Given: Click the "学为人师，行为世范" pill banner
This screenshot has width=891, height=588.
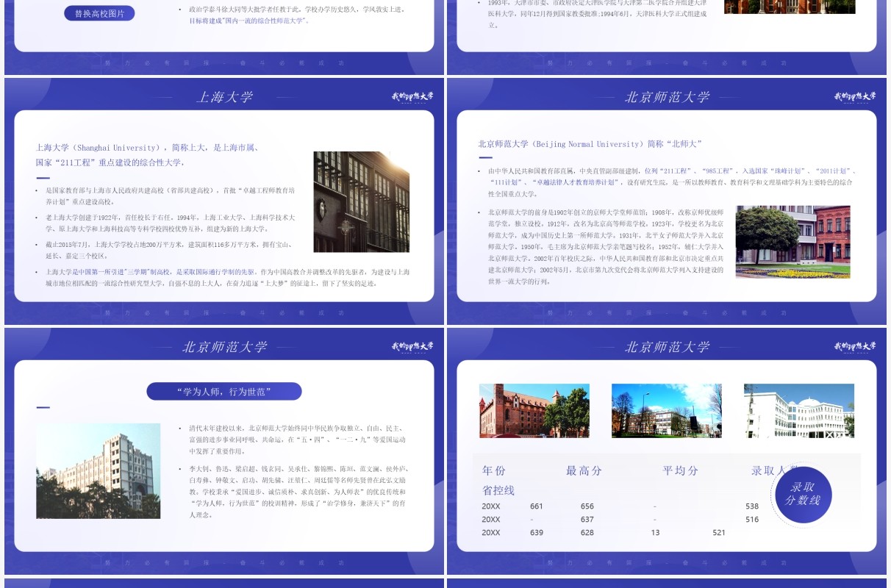Looking at the screenshot, I should coord(224,392).
